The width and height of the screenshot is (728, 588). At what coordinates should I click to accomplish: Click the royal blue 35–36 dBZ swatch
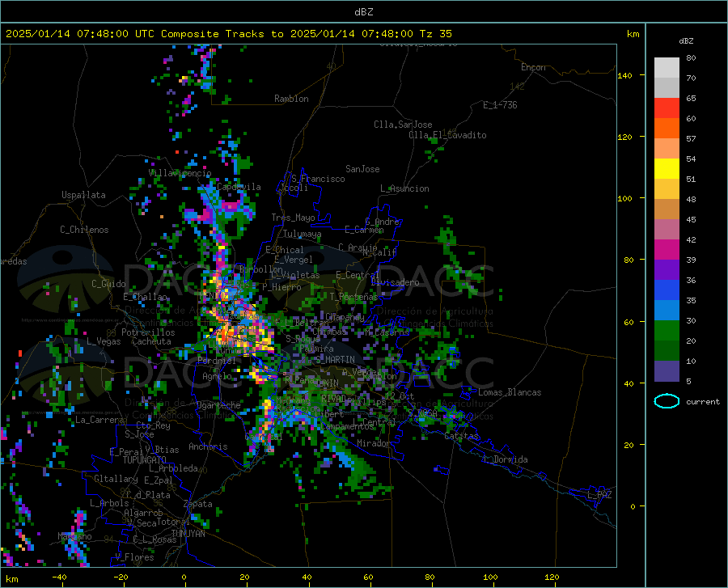click(667, 290)
